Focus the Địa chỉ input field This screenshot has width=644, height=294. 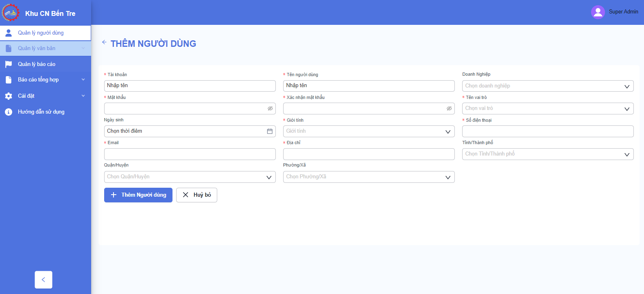point(369,154)
